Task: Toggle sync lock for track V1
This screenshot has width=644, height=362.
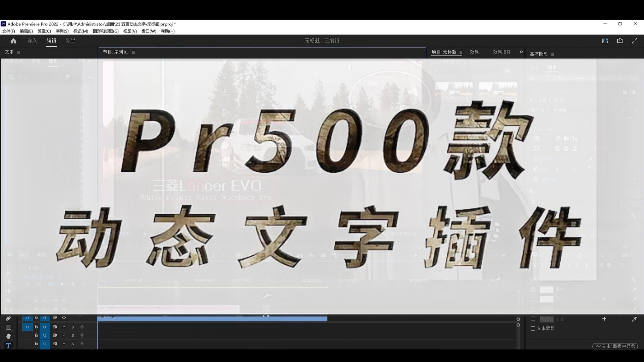Action: point(55,318)
